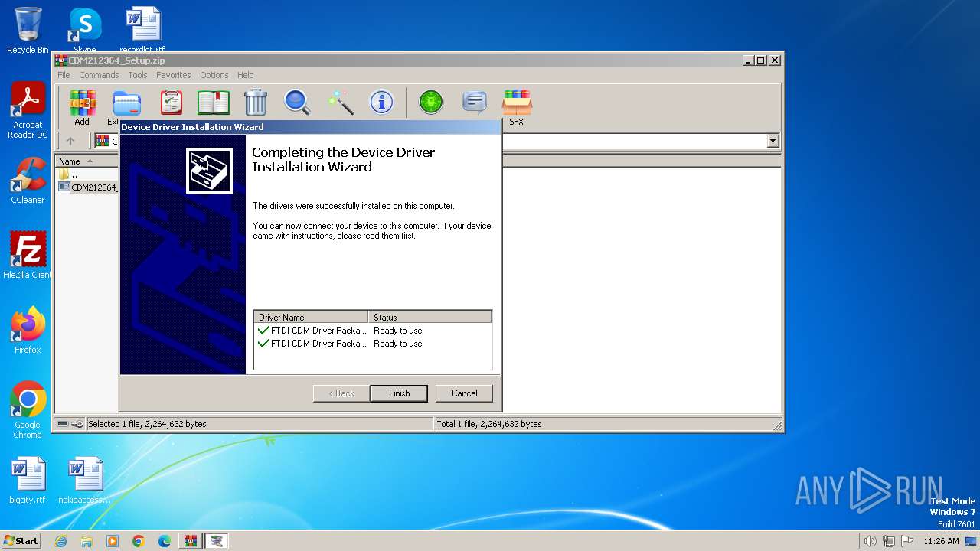
Task: Click the Action Center flag icon
Action: tap(907, 541)
